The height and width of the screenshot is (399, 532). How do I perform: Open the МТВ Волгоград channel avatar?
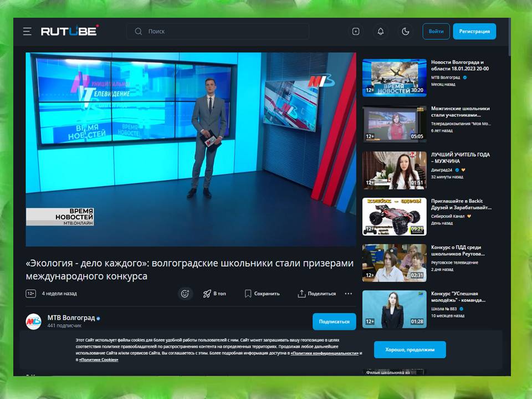(34, 321)
